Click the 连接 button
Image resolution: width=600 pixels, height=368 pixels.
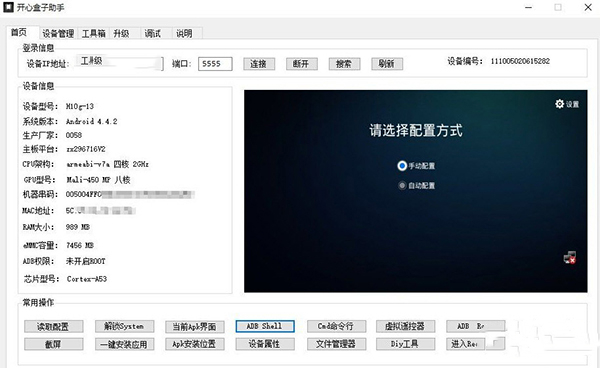[x=259, y=64]
